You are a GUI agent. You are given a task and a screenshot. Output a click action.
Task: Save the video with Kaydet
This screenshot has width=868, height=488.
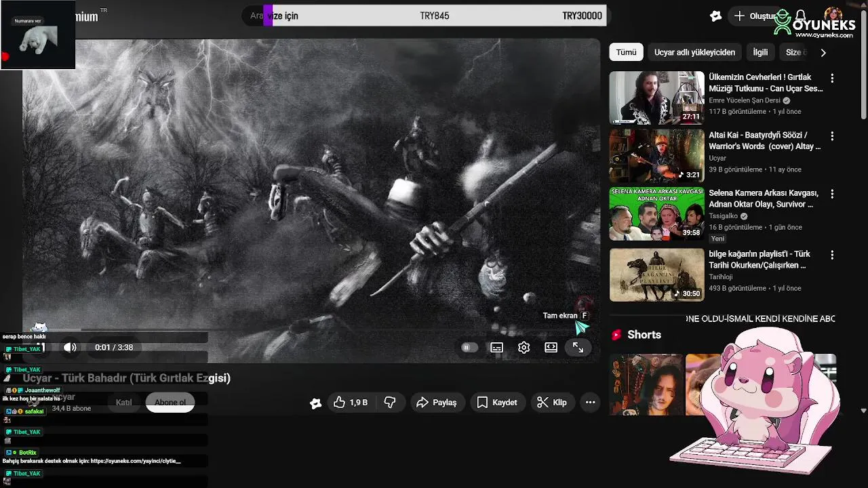[x=497, y=403]
